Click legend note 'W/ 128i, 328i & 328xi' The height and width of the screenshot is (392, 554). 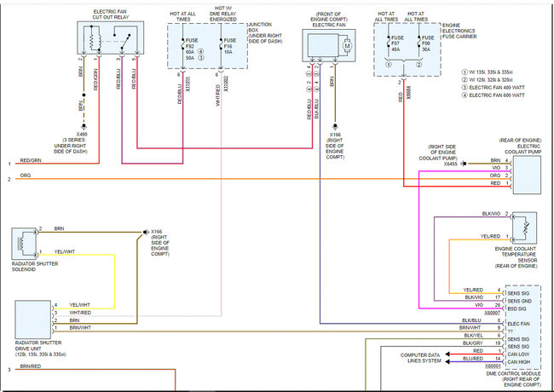[x=491, y=80]
